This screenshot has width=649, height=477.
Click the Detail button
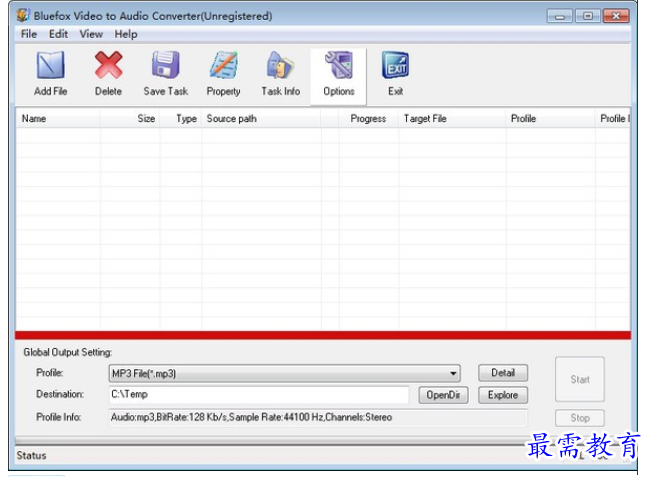[x=503, y=373]
